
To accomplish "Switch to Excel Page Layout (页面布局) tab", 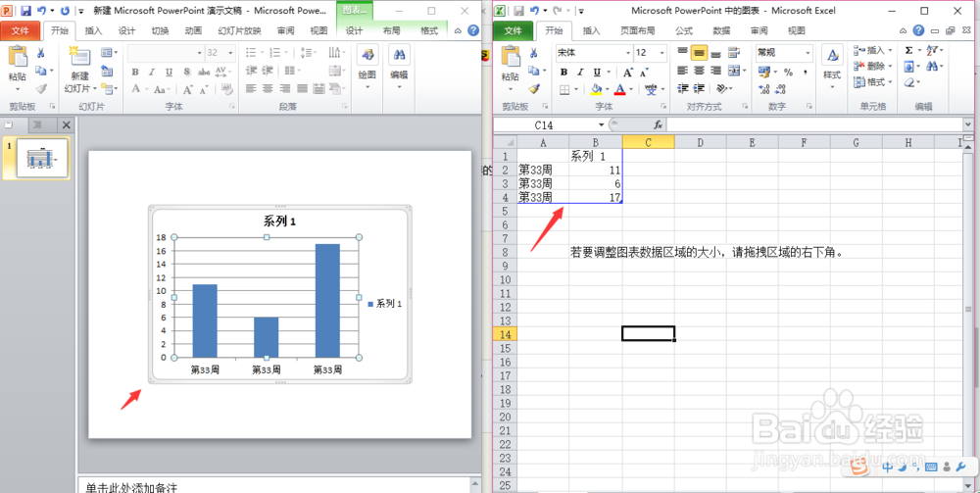I will [638, 30].
